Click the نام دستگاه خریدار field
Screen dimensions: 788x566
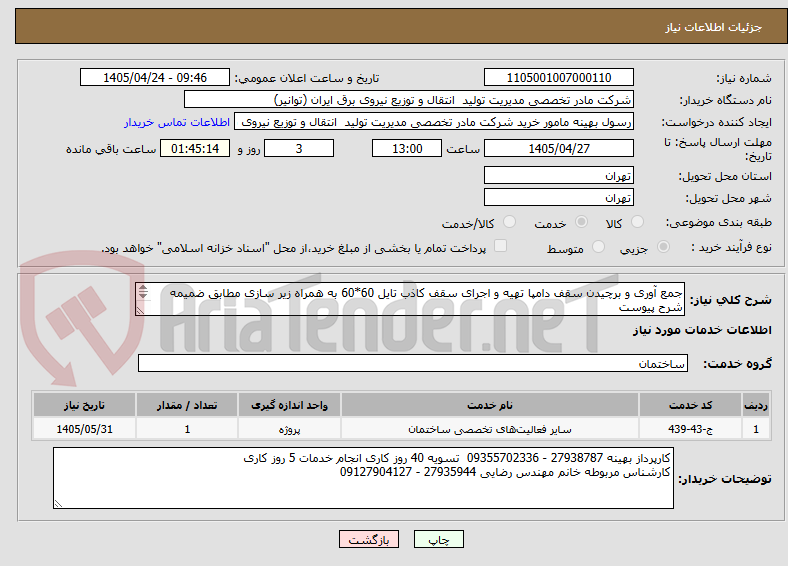(x=409, y=100)
